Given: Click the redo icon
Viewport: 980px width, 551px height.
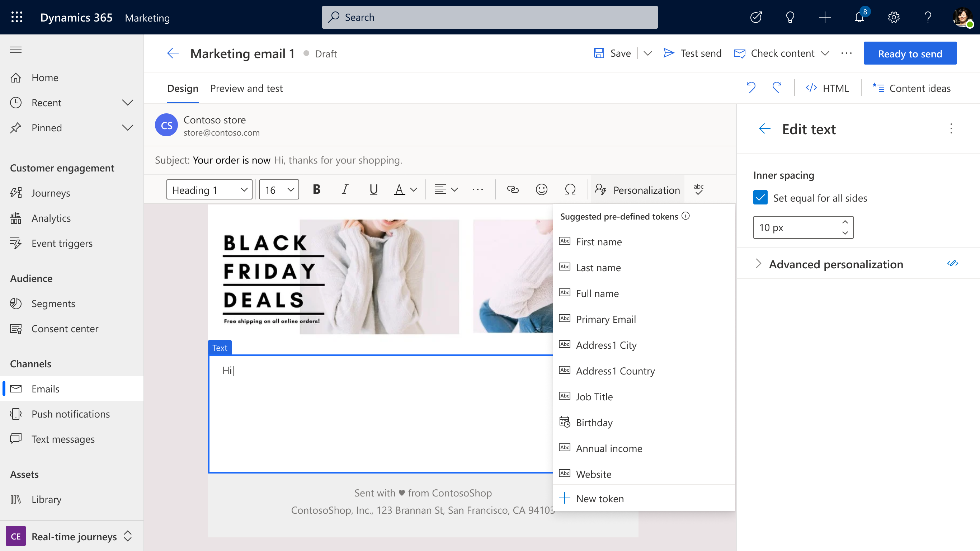Looking at the screenshot, I should [777, 88].
